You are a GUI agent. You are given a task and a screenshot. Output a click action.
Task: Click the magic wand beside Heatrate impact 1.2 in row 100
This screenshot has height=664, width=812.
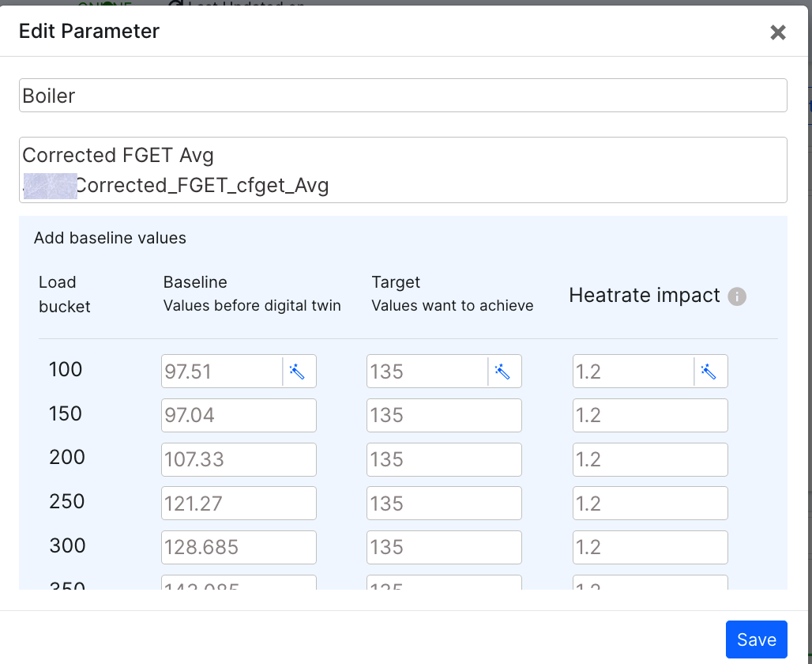click(709, 372)
